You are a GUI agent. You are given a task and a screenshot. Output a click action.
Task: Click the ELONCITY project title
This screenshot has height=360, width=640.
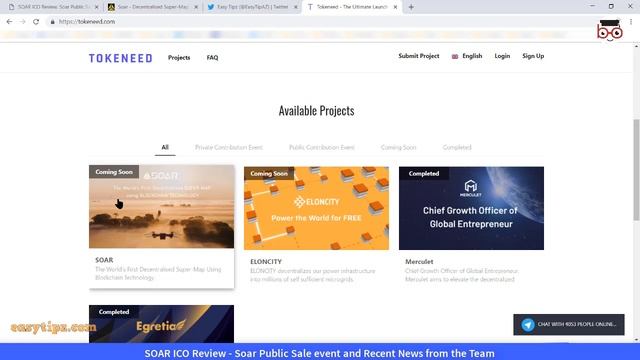point(266,262)
